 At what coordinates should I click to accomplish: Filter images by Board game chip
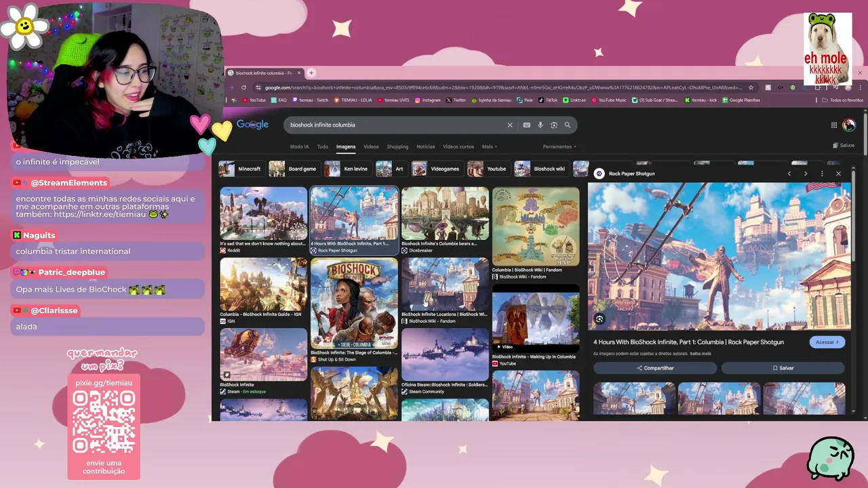point(294,169)
